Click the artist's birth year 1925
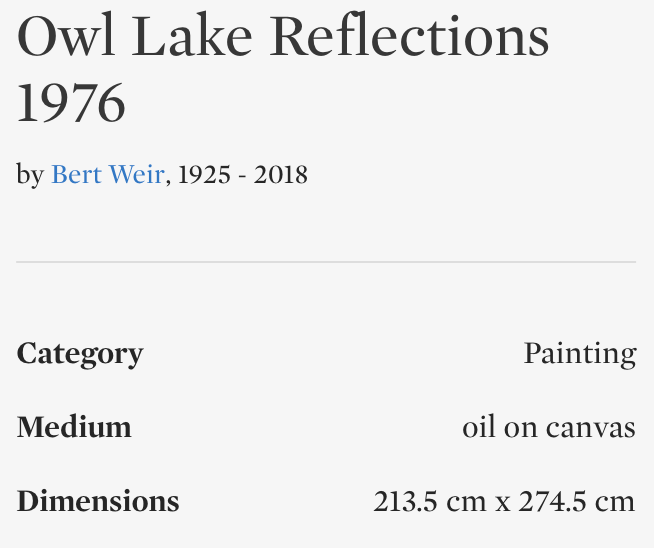The image size is (654, 548). 203,176
